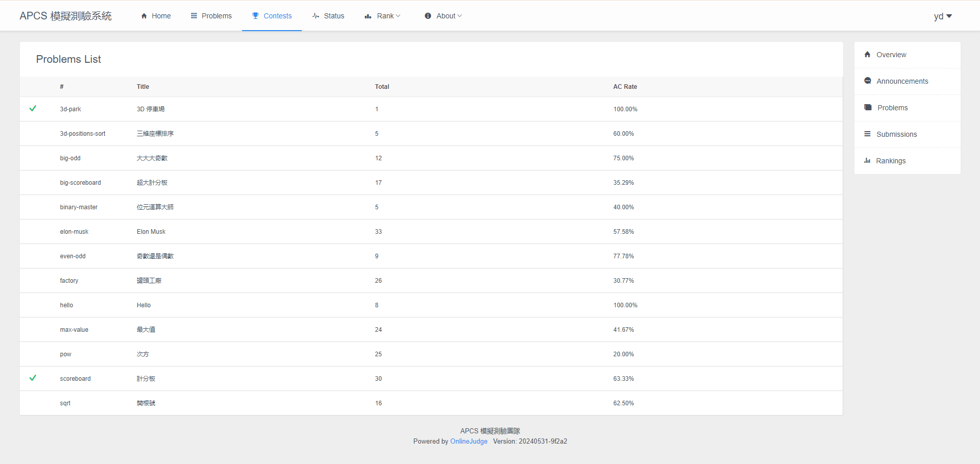Image resolution: width=980 pixels, height=464 pixels.
Task: Open the yd user account dropdown
Action: (x=943, y=16)
